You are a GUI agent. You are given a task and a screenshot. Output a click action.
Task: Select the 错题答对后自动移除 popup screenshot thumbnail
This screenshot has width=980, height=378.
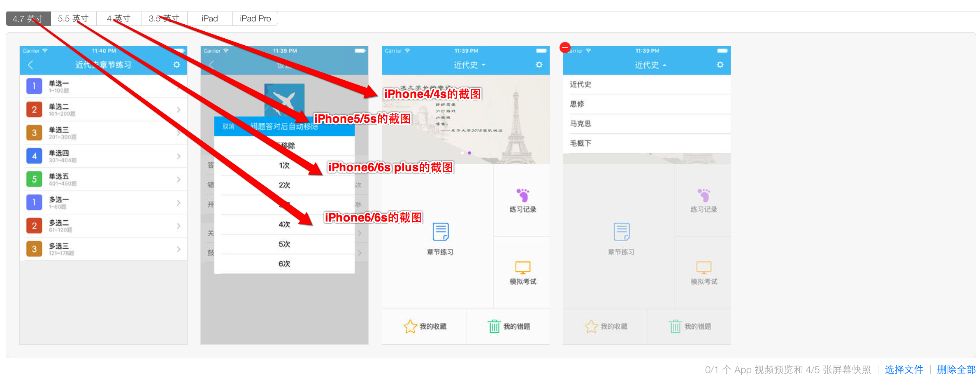[x=284, y=195]
